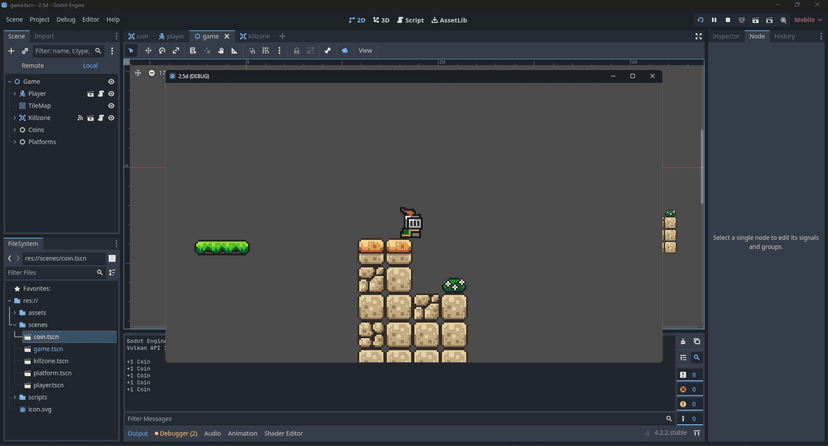Focus the Filter Files search field

[x=54, y=272]
